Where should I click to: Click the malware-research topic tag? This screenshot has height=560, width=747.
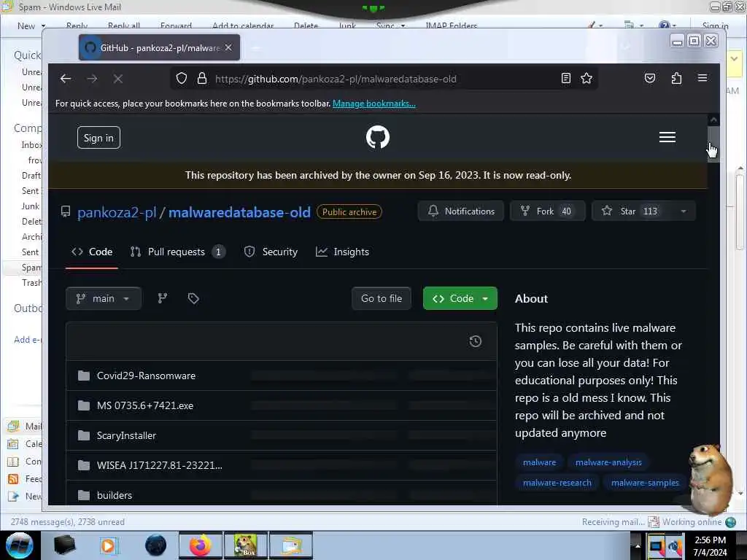click(x=557, y=483)
